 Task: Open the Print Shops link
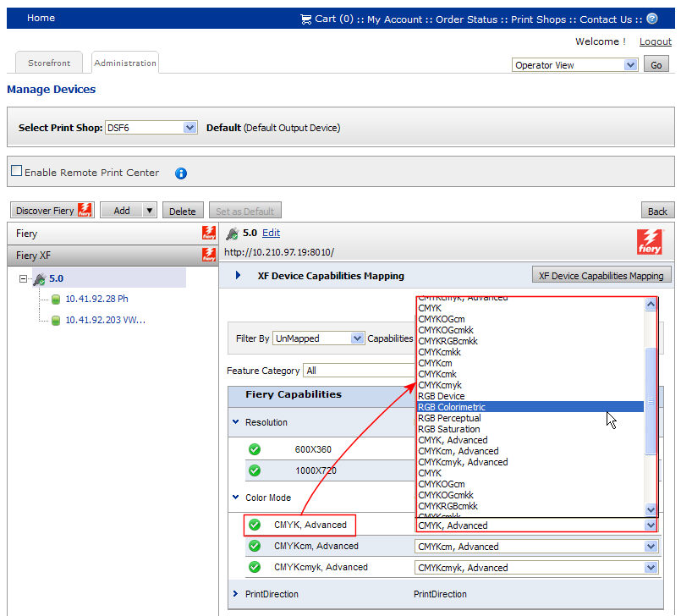pyautogui.click(x=539, y=19)
